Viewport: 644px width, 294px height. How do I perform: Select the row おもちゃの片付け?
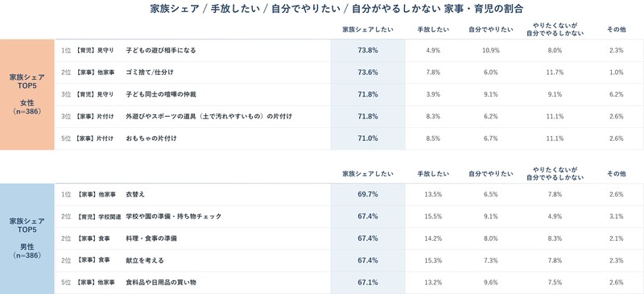point(349,139)
